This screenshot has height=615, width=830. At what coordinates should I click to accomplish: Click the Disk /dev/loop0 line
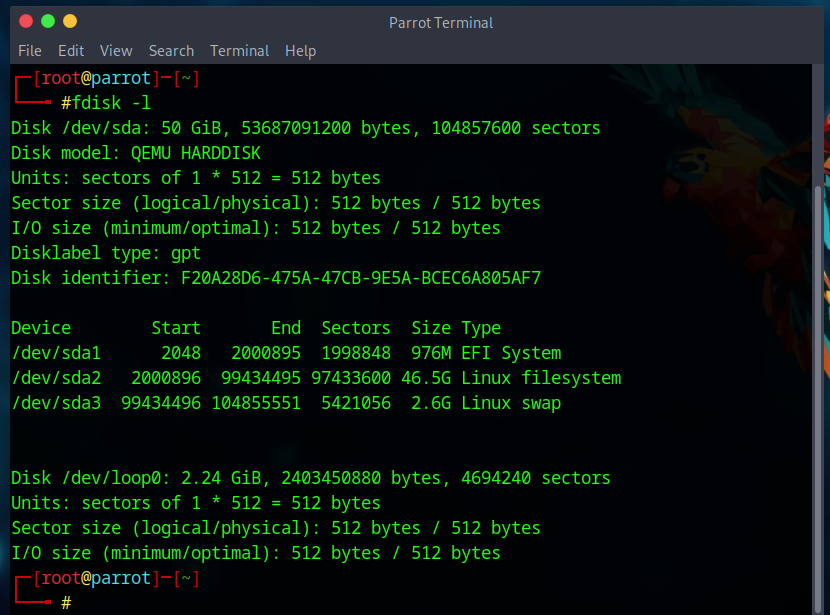(310, 478)
